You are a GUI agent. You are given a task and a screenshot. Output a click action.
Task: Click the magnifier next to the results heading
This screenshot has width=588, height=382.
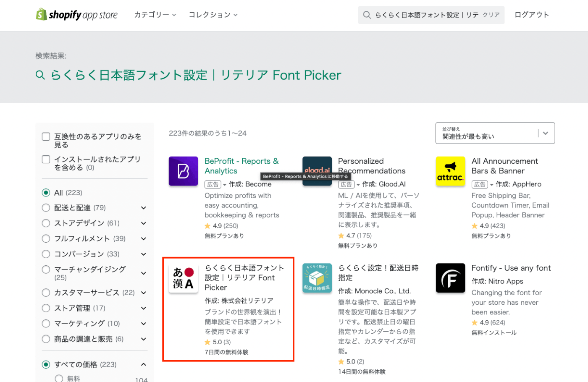pos(40,75)
